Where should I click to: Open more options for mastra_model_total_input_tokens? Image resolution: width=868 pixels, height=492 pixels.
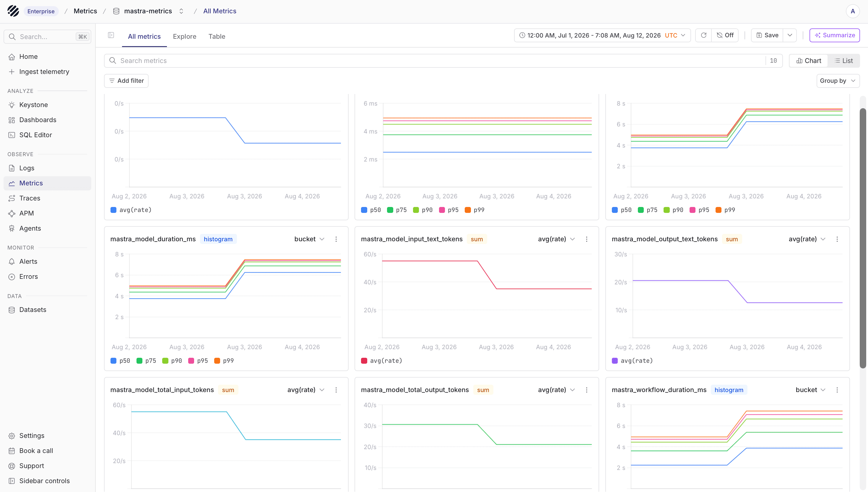[336, 390]
